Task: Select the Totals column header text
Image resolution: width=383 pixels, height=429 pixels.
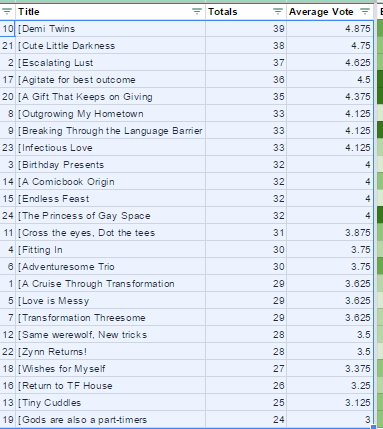Action: [x=223, y=12]
